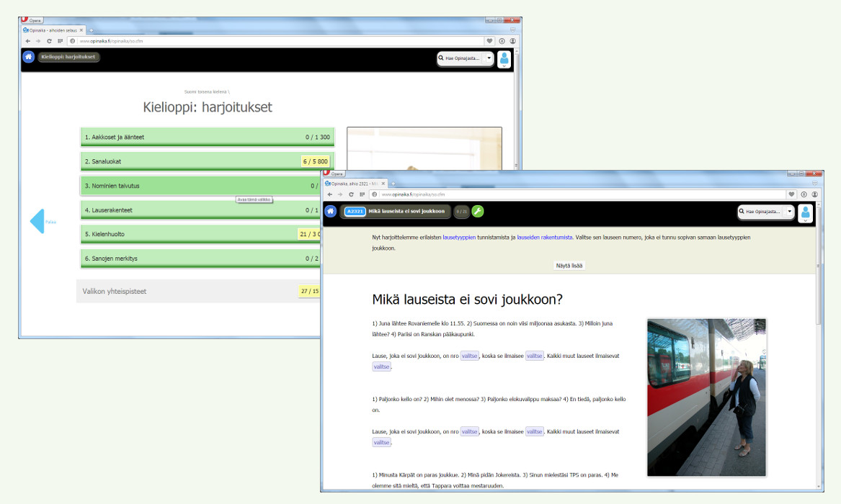Click the site info globe in the front address bar

[x=374, y=194]
